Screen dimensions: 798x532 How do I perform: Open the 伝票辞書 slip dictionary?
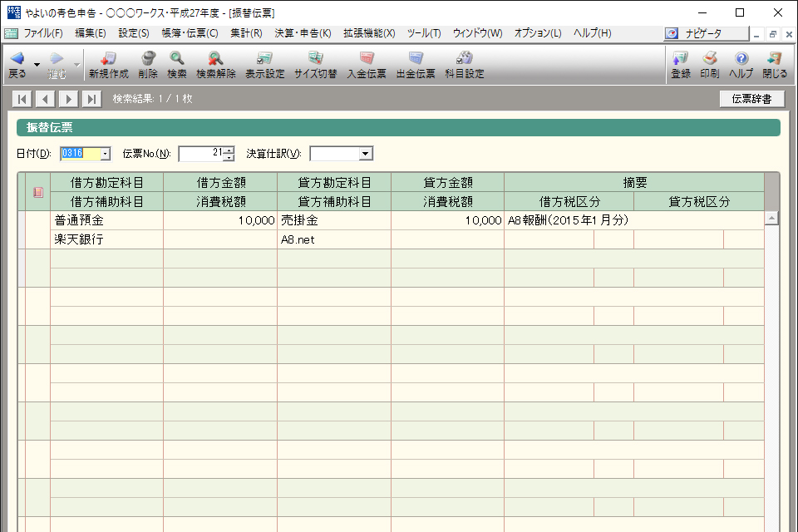pos(751,99)
